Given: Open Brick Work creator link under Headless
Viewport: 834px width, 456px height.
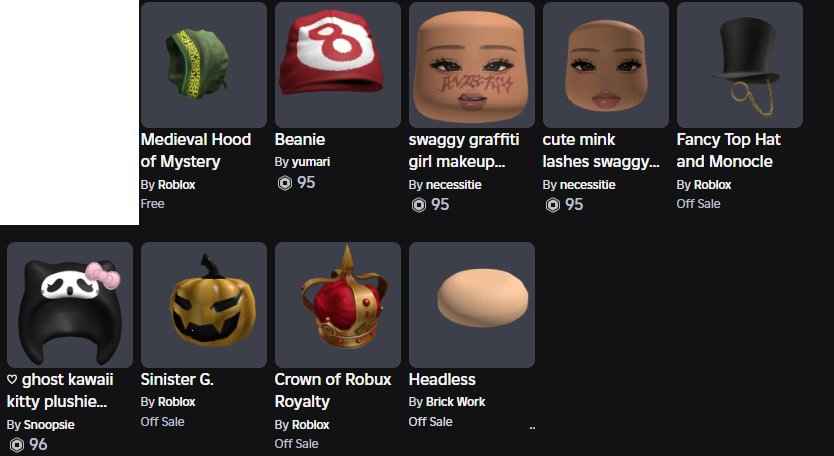Looking at the screenshot, I should tap(455, 402).
